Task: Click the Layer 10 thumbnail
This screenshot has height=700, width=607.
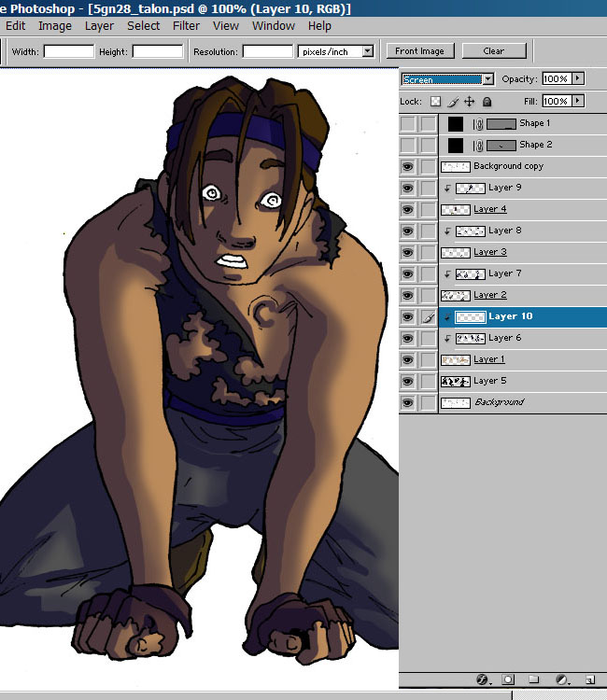Action: point(470,317)
